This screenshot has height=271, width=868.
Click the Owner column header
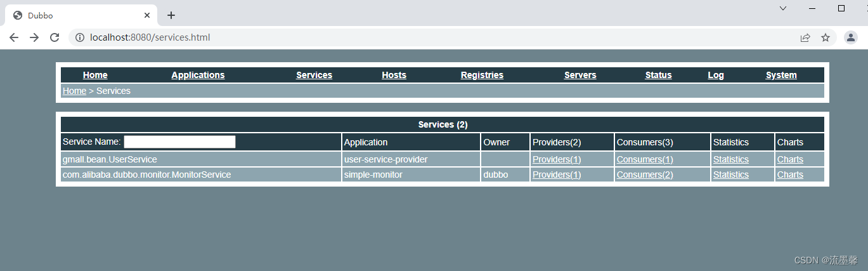pyautogui.click(x=505, y=142)
